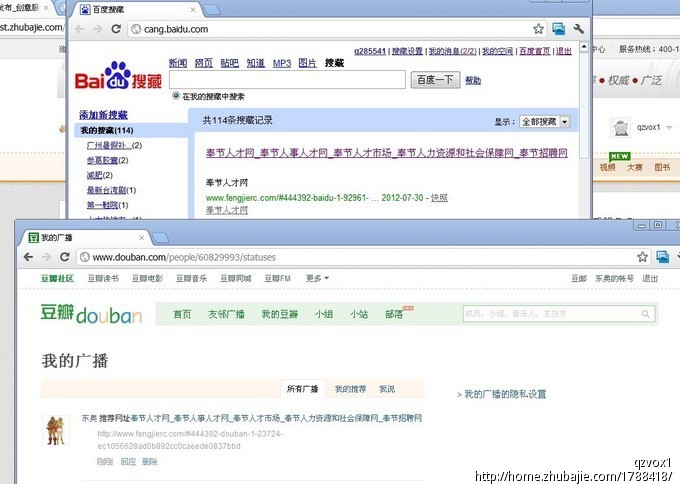Open 豆瓣电影 in the Douban top bar

(x=147, y=278)
